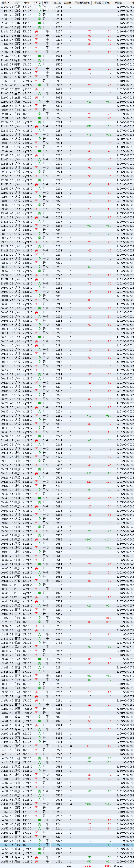Click the -180 逐笔 value in 09:24:02 row
Viewport: 134px width, 868px height.
coord(88,473)
